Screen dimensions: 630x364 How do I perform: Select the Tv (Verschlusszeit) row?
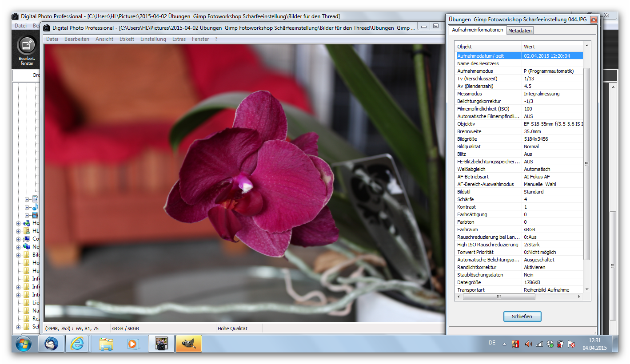click(519, 79)
